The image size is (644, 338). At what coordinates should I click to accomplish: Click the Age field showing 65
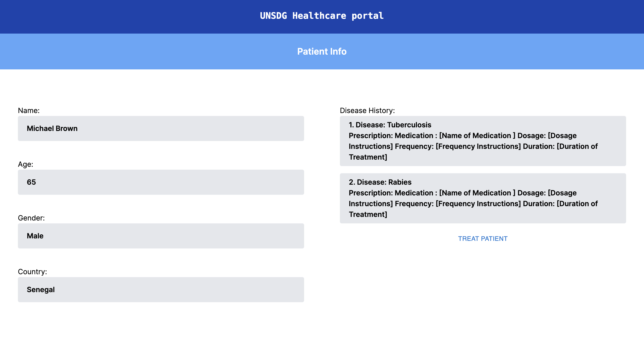click(161, 182)
